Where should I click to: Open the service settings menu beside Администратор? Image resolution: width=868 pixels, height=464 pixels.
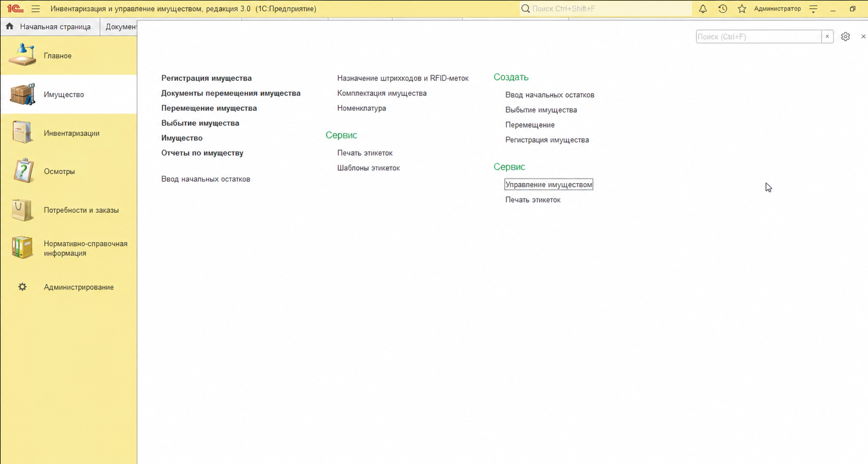(813, 9)
